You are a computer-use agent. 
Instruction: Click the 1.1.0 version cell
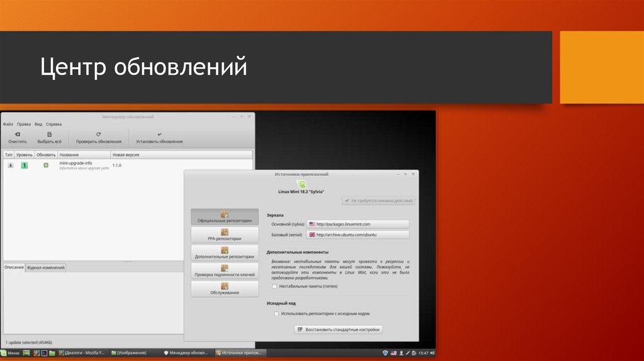pyautogui.click(x=117, y=165)
